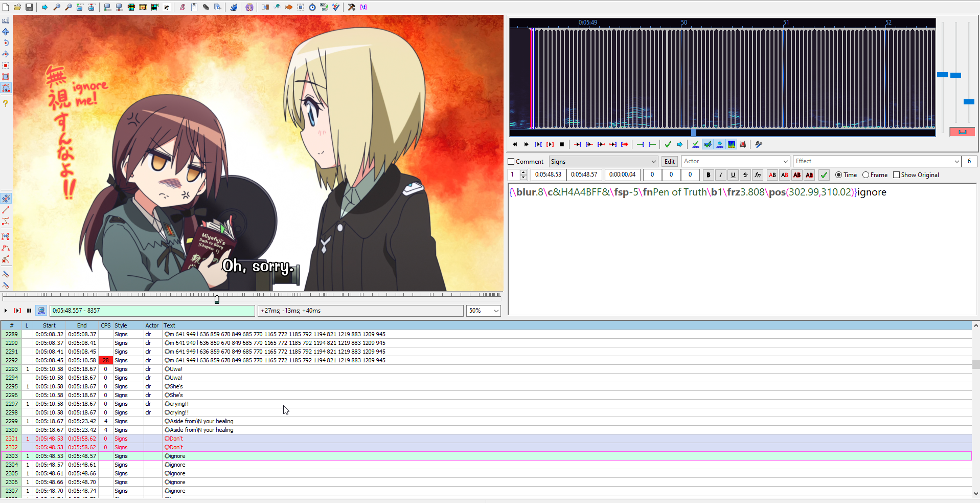Click the Edit style button
The width and height of the screenshot is (980, 503).
click(x=670, y=162)
